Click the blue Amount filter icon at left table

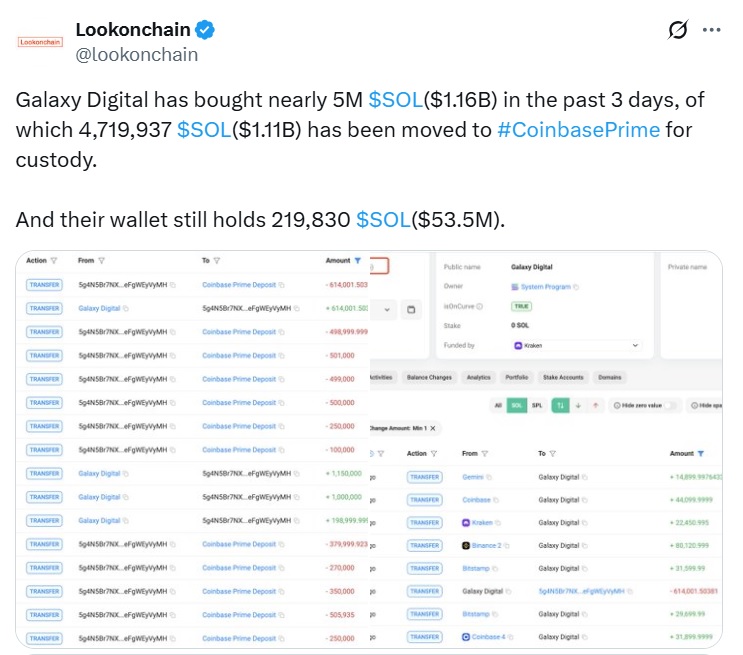pyautogui.click(x=358, y=261)
